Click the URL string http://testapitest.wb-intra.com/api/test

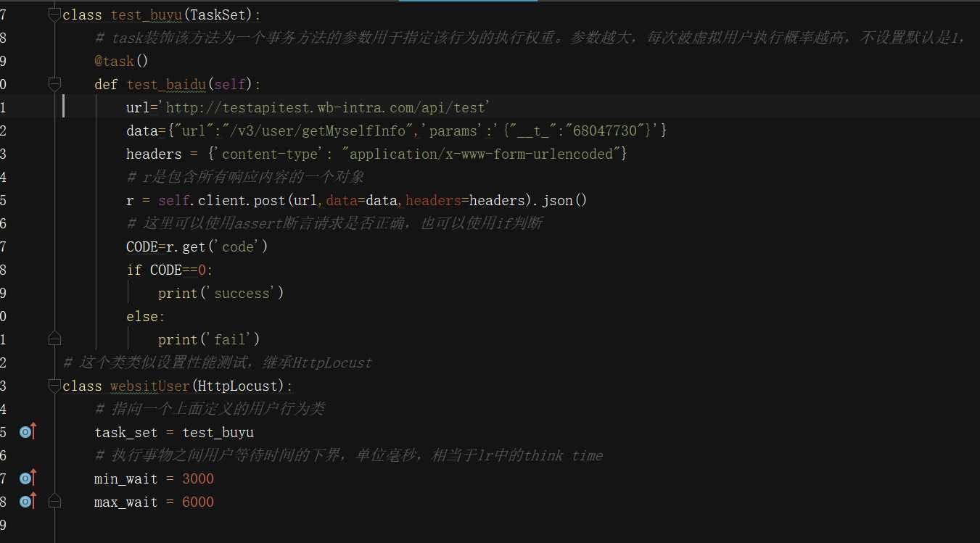(x=325, y=107)
